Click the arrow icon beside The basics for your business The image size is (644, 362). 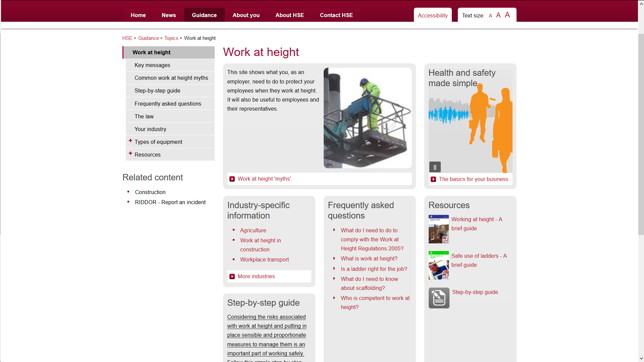(433, 179)
